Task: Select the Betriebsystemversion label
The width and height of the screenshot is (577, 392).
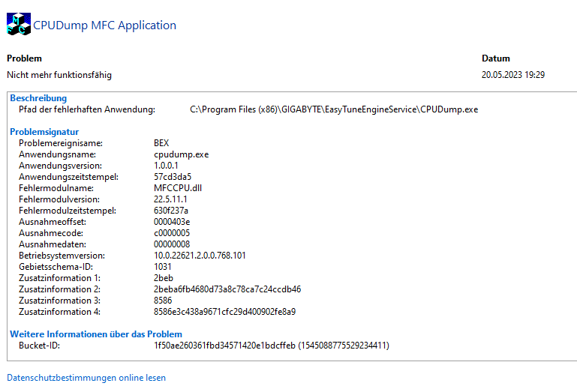Action: pyautogui.click(x=62, y=256)
